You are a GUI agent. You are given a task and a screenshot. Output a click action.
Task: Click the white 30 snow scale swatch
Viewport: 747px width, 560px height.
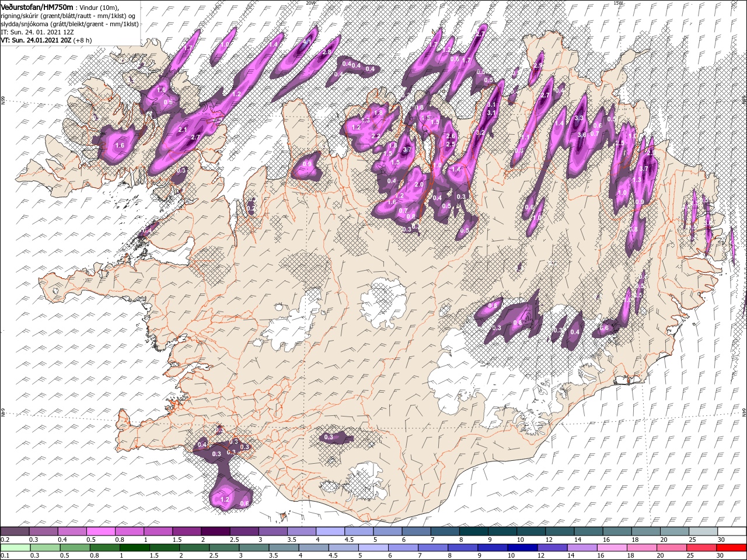tap(732, 531)
